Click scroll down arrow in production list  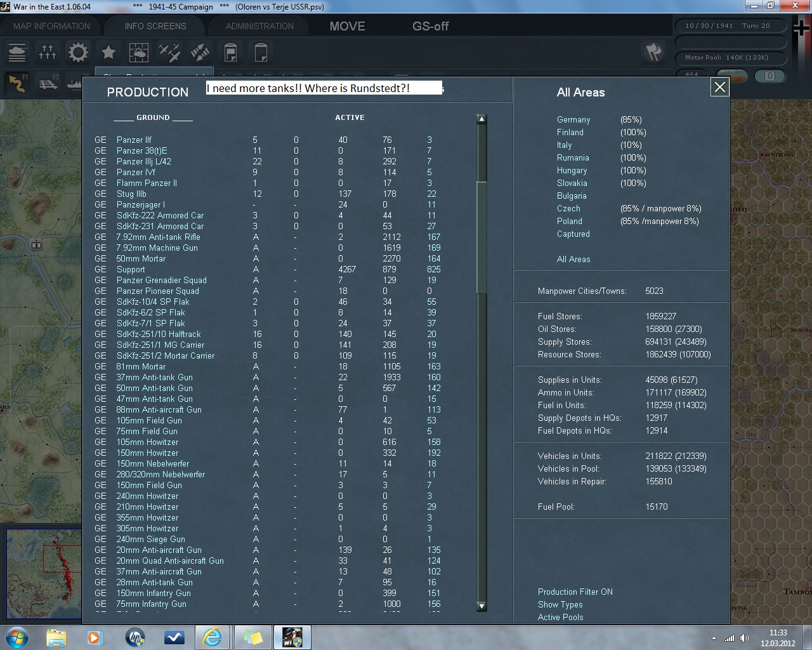(481, 606)
